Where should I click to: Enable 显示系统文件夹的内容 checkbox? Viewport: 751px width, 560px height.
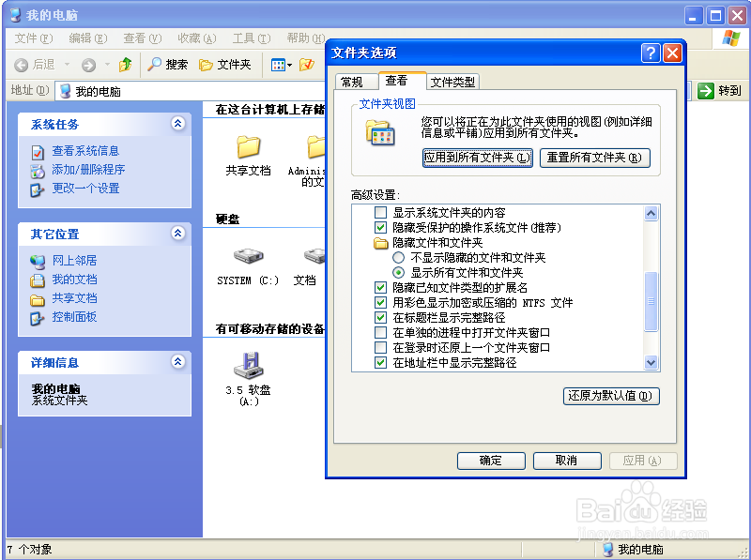tap(380, 212)
